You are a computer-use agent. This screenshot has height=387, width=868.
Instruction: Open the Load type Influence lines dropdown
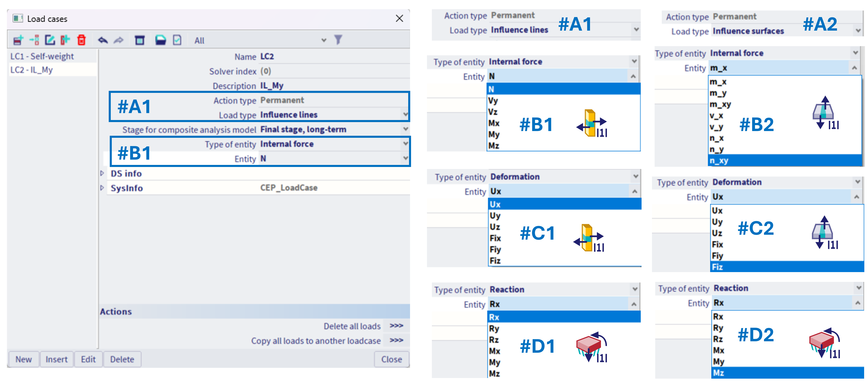(405, 115)
